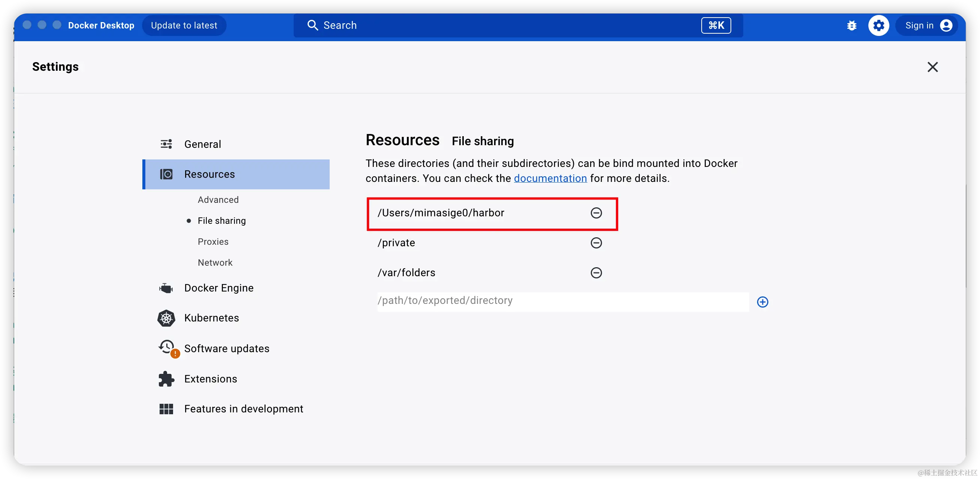Viewport: 980px width, 479px height.
Task: Open Features in development section
Action: coord(244,409)
